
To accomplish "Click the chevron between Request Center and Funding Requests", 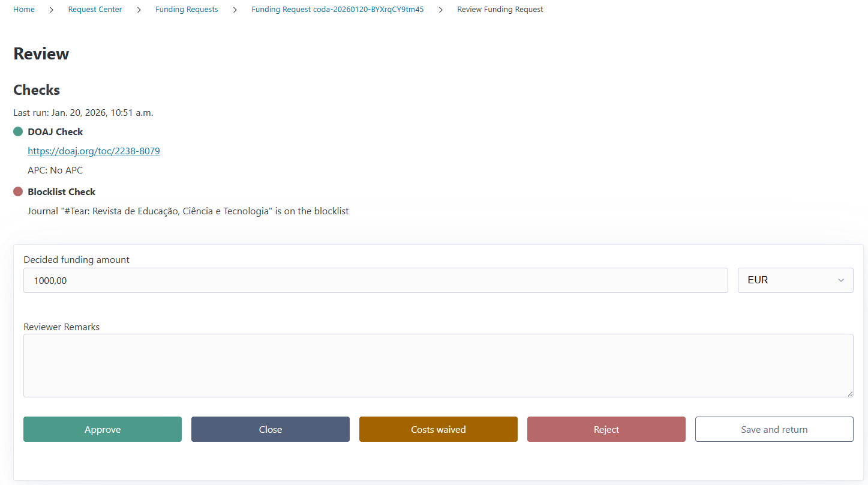I will click(139, 10).
